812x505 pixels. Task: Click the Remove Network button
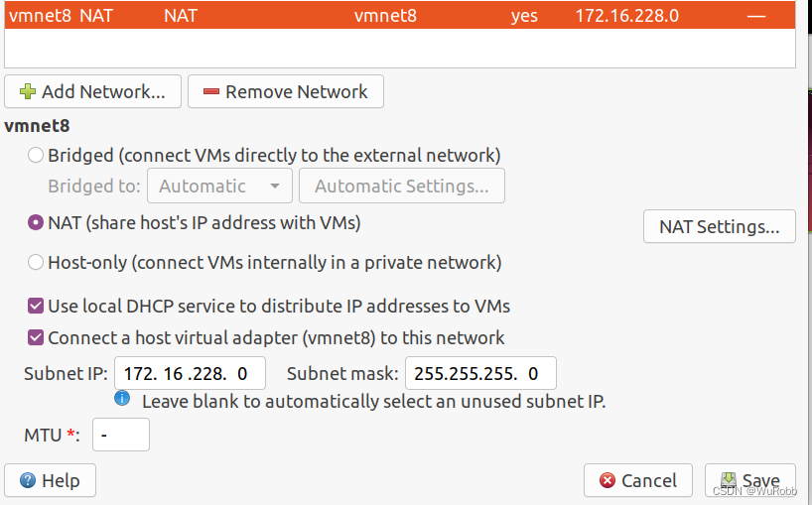coord(286,91)
